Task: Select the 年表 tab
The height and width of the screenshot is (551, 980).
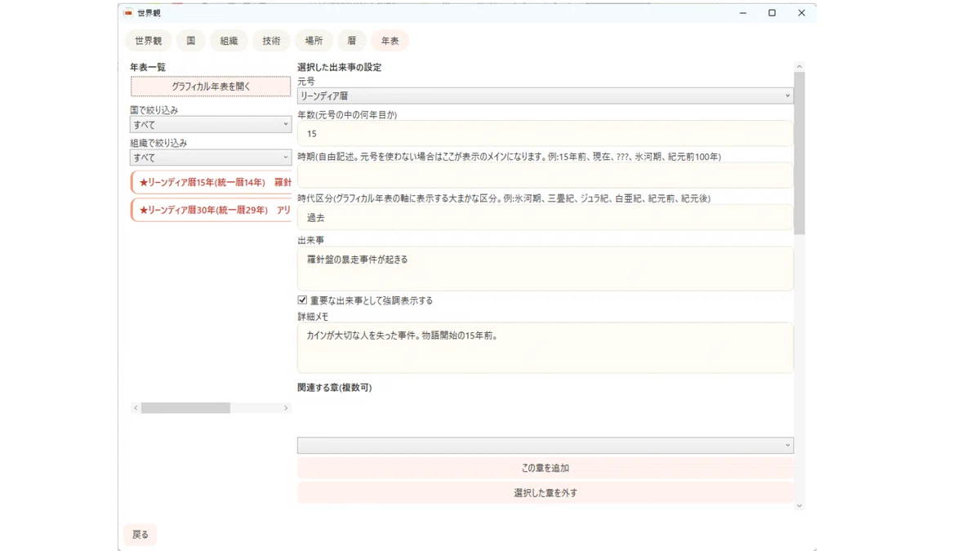Action: [x=390, y=41]
